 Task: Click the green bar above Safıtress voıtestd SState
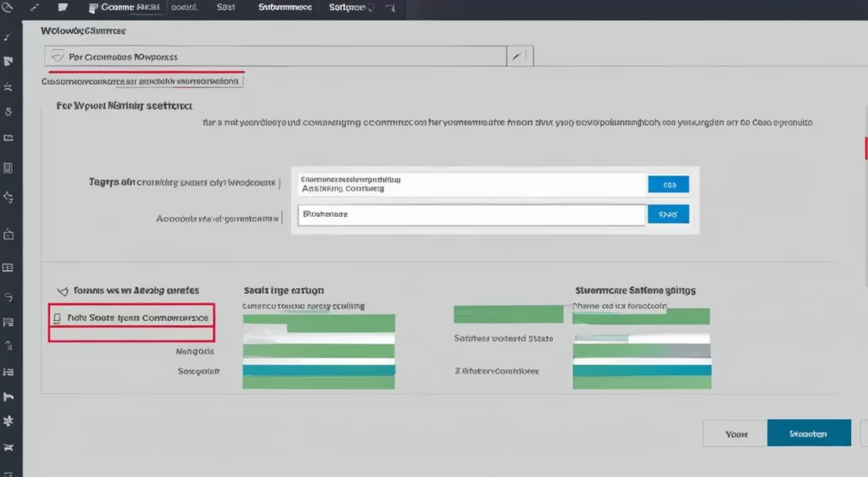509,314
